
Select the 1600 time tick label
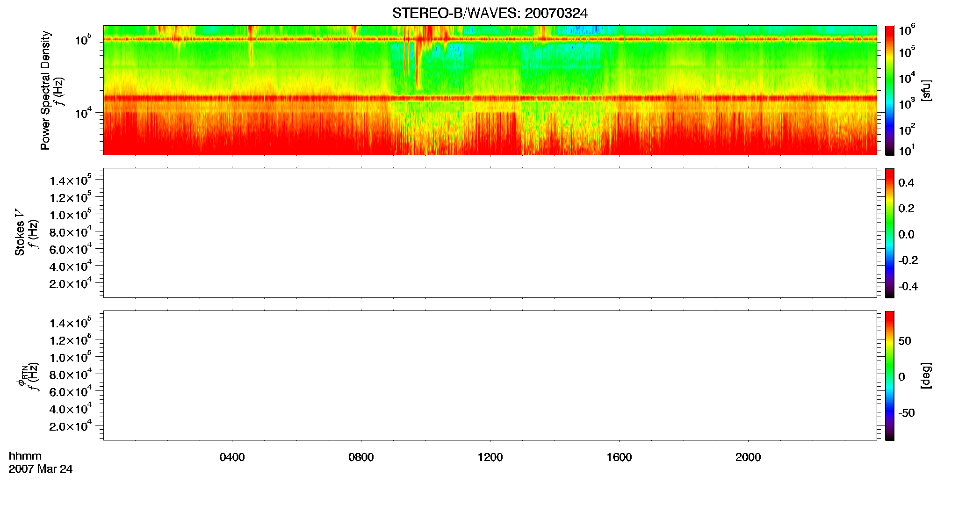[x=619, y=457]
